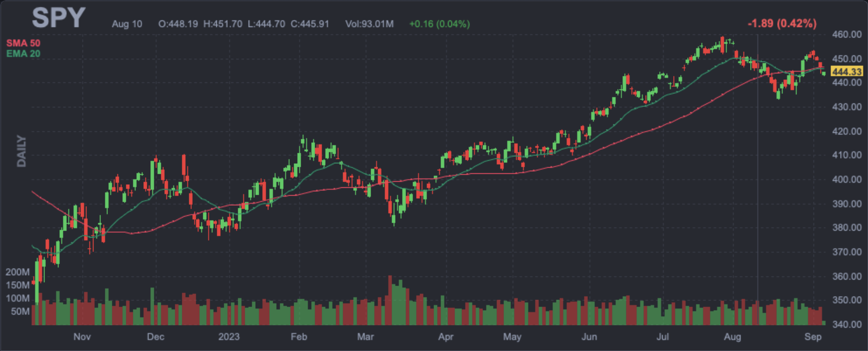Click the May date axis label
The width and height of the screenshot is (868, 351).
512,337
